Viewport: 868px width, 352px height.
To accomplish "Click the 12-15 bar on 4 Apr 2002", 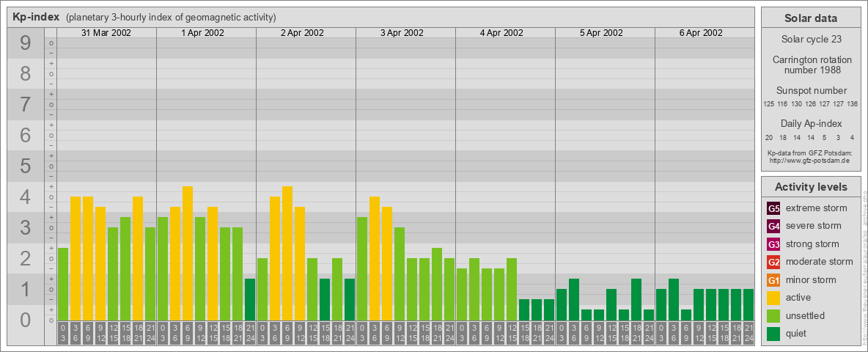I will [512, 289].
